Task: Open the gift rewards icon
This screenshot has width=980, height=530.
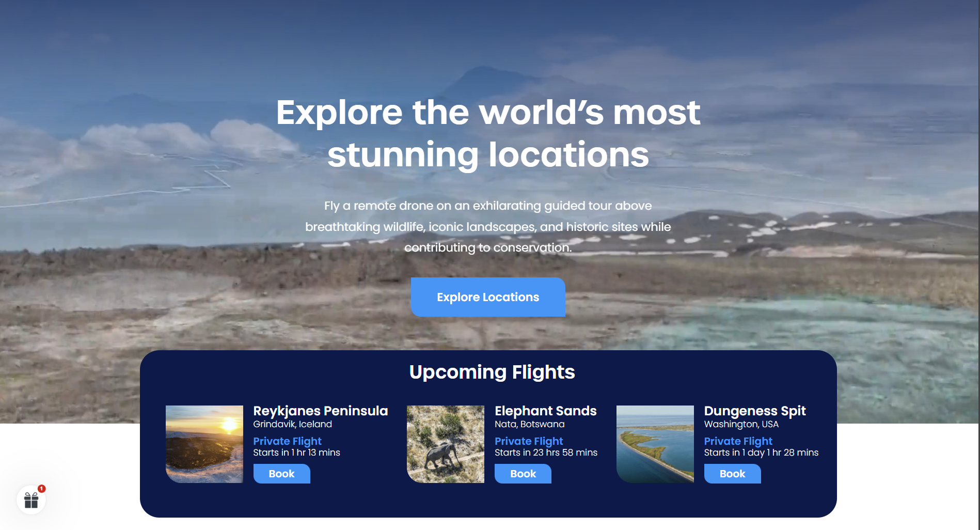Action: point(31,500)
